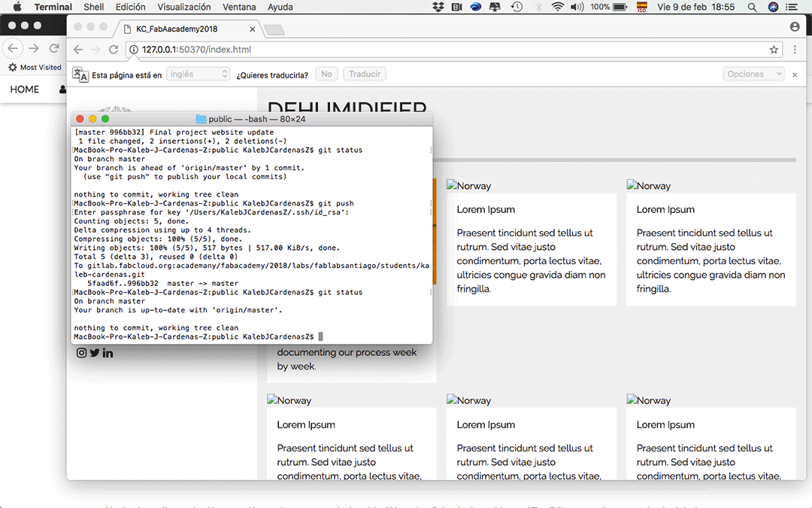The image size is (812, 508).
Task: Click HOME link on background page
Action: point(24,89)
